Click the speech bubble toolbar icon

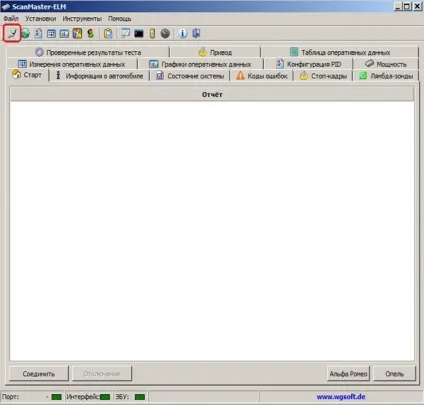tap(126, 33)
